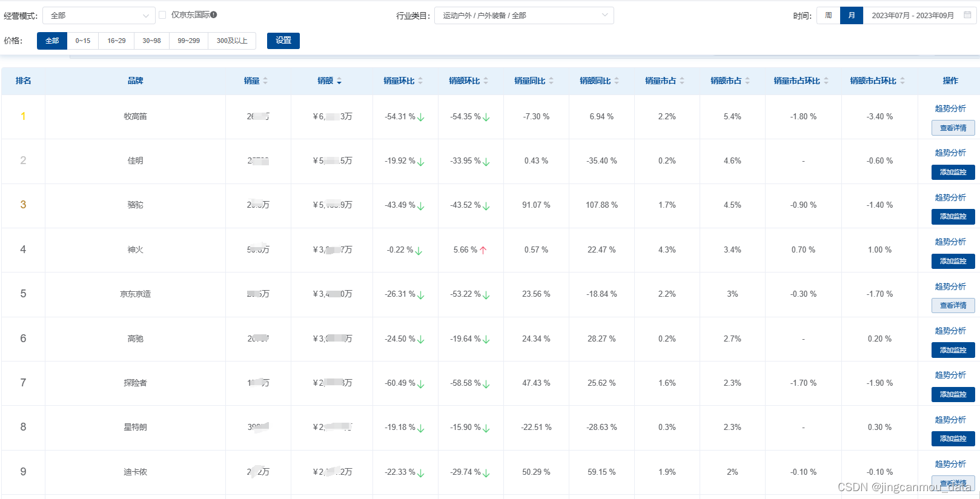
Task: Open 行业类目 dropdown 运动户外 / 户外装备
Action: point(524,16)
